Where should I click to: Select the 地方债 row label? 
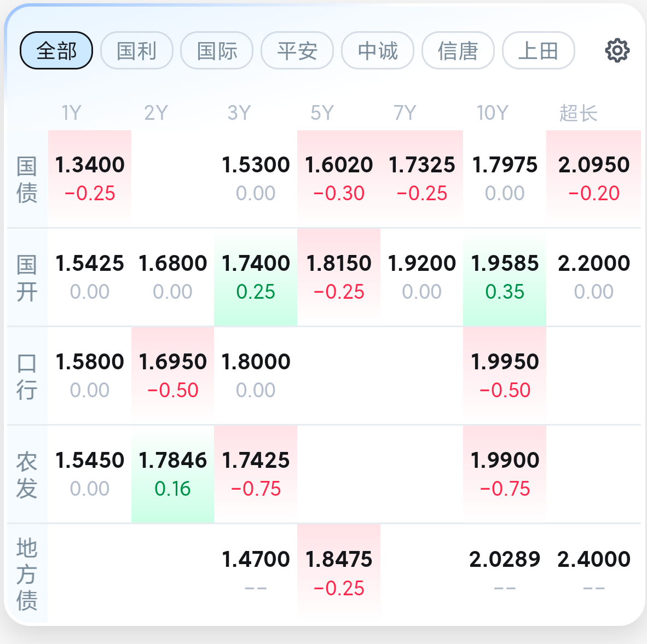[x=27, y=575]
